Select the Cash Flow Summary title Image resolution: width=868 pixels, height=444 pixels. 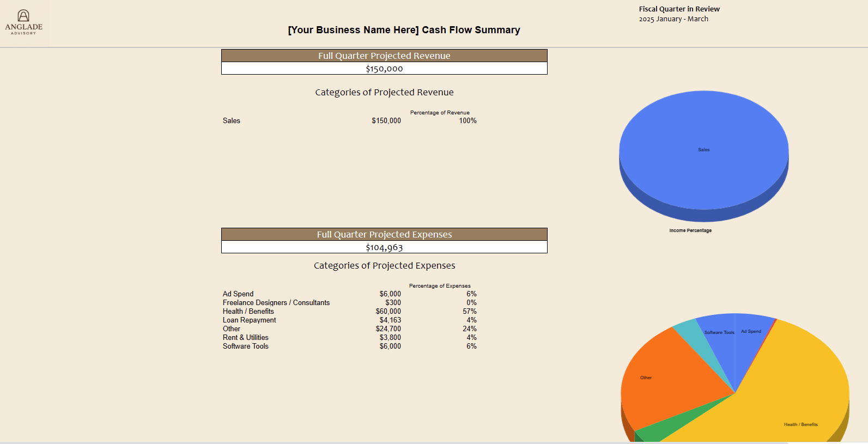pos(404,30)
